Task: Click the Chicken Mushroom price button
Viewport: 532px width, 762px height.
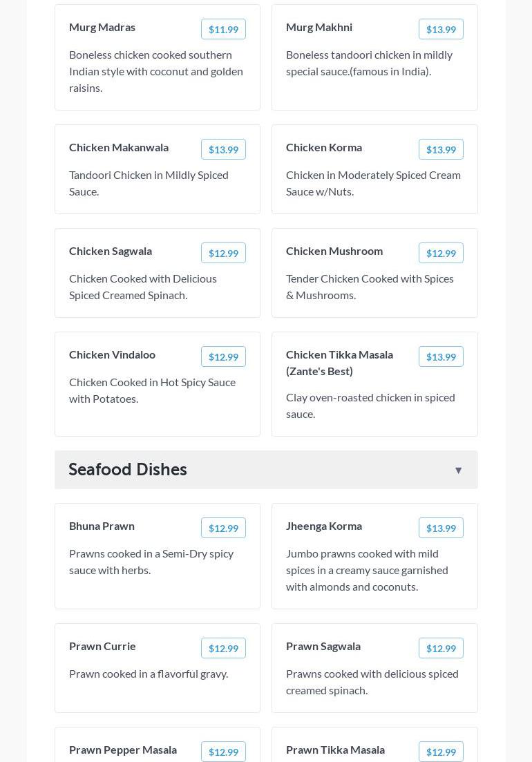Action: [441, 253]
